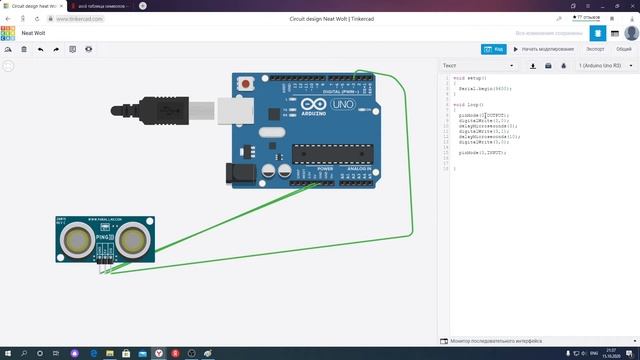Click the void loop() code line
This screenshot has height=360, width=640.
click(x=468, y=105)
